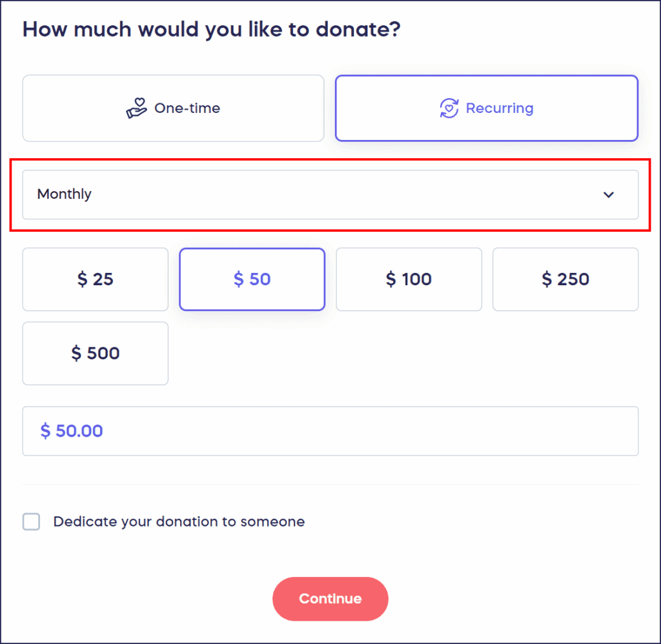This screenshot has height=644, width=661.
Task: Enable the dedicate your donation checkbox
Action: pos(31,521)
